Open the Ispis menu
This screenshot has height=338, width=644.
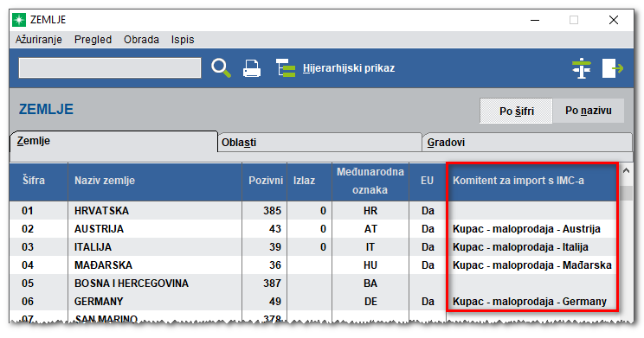[x=183, y=40]
